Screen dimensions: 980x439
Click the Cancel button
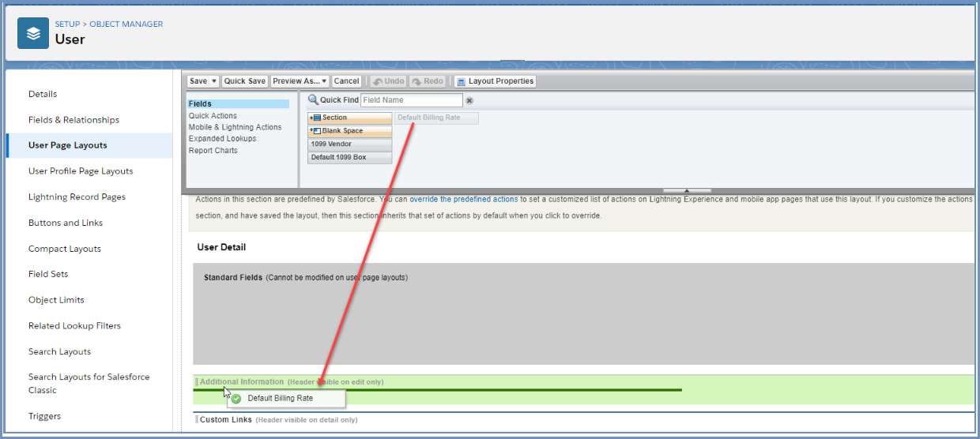pos(346,81)
